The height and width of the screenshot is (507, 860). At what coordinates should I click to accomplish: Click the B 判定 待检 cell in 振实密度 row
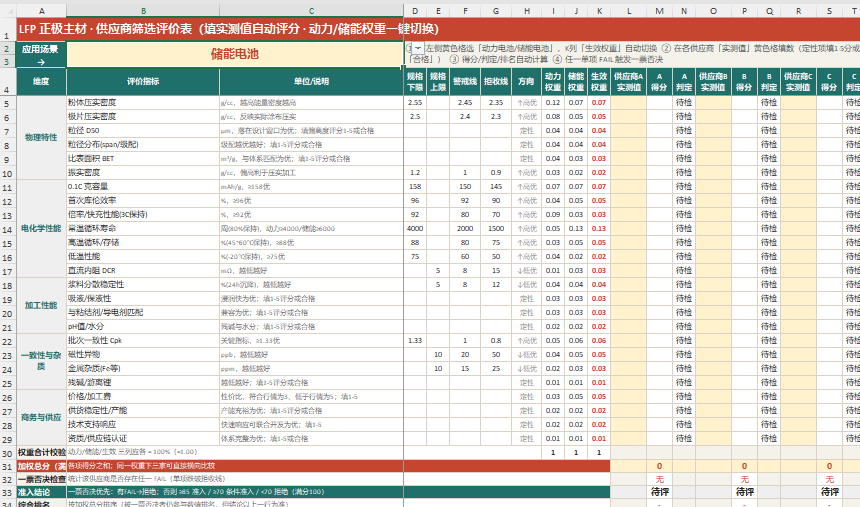[769, 173]
